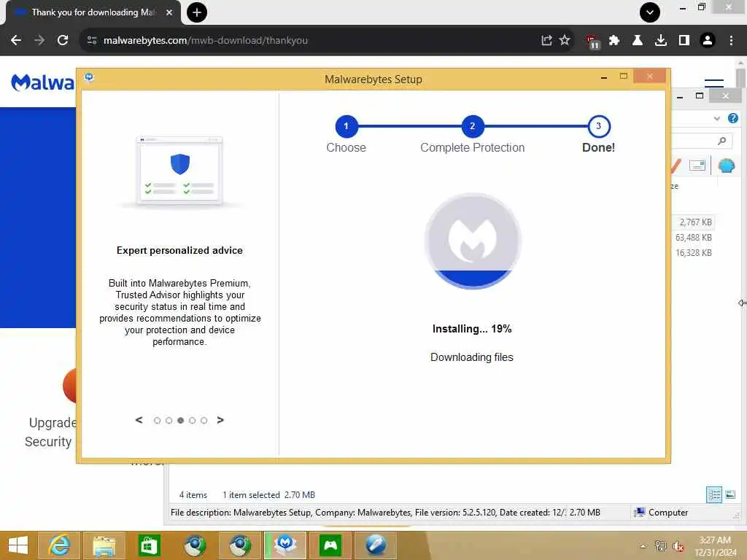The height and width of the screenshot is (560, 747).
Task: Show the next slide in the setup carousel
Action: 220,420
